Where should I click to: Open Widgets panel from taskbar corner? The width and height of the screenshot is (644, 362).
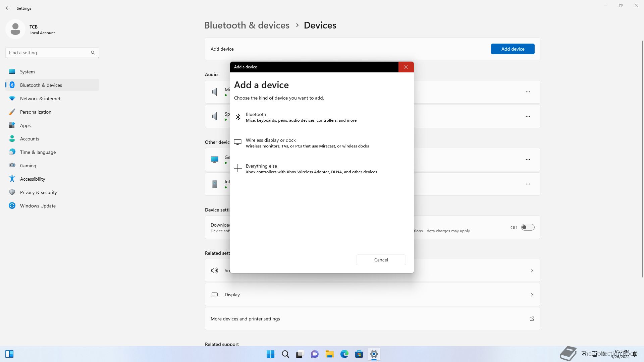(x=9, y=354)
